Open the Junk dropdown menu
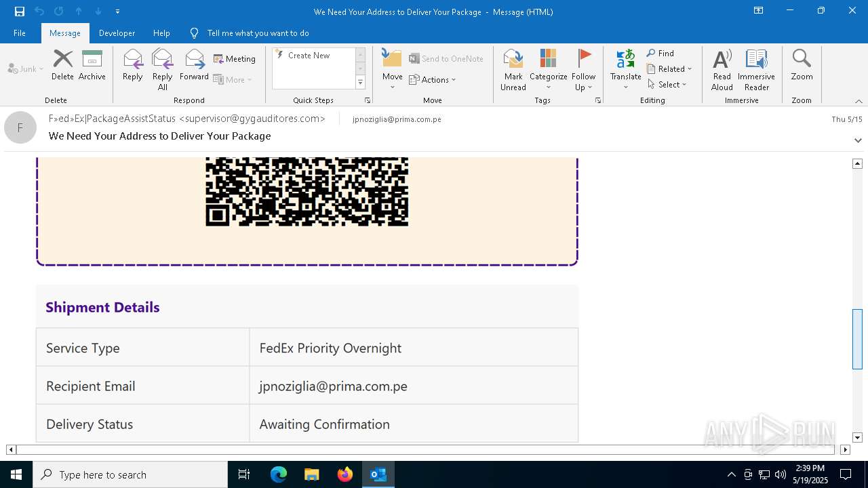Viewport: 868px width, 488px height. [26, 68]
